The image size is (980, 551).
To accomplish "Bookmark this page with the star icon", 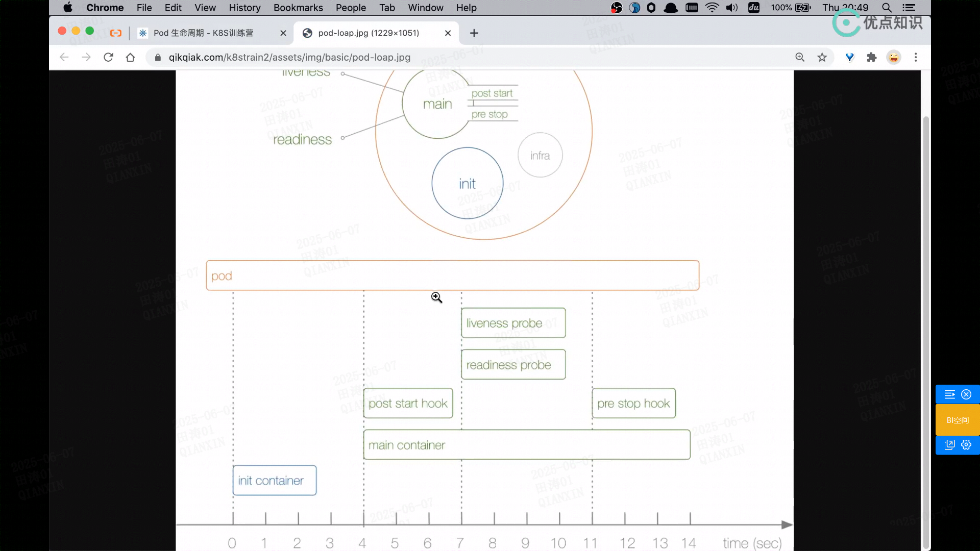I will 822,57.
